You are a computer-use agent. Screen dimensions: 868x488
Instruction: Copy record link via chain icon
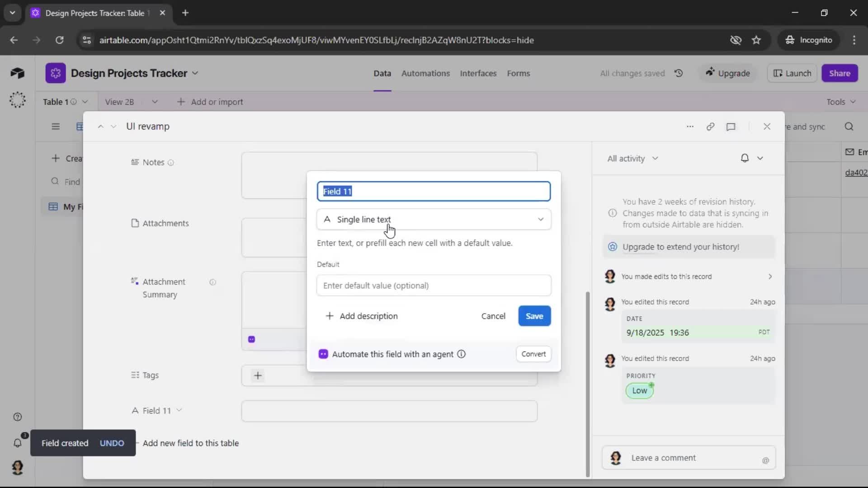[710, 127]
